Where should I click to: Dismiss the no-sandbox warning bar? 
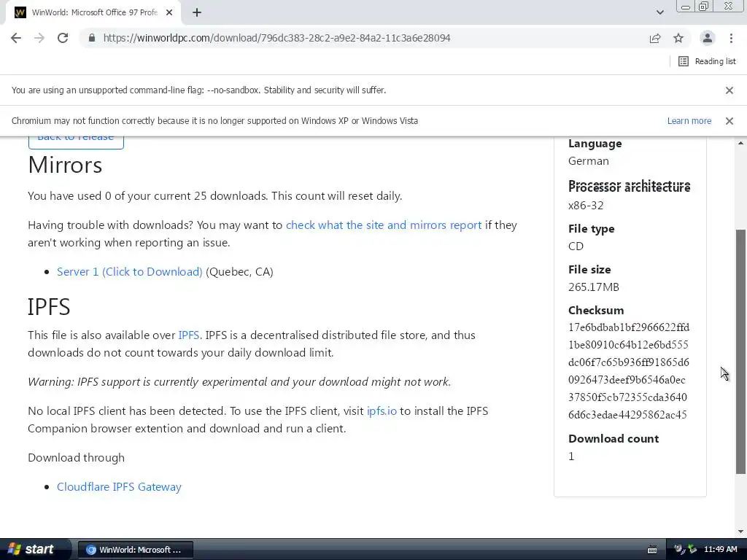pos(729,90)
